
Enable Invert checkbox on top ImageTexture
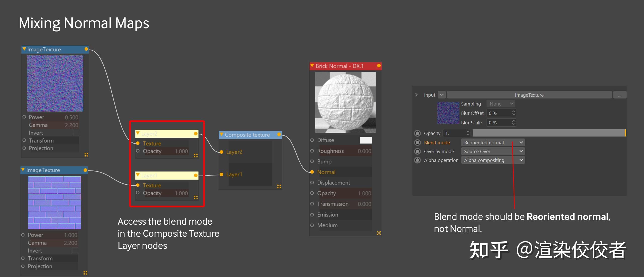[76, 133]
